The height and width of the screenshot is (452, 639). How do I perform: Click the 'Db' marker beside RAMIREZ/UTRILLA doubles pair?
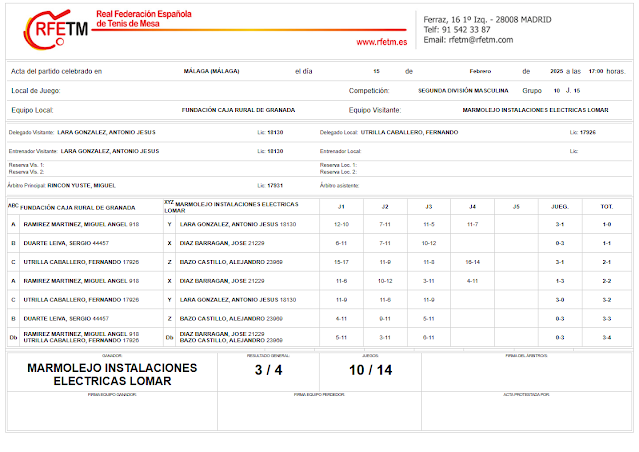click(13, 337)
